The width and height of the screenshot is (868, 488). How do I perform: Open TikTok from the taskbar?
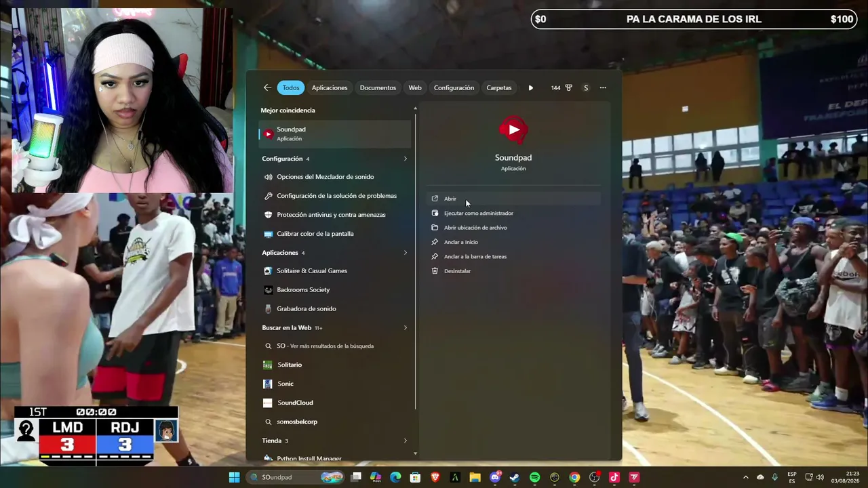coord(614,477)
